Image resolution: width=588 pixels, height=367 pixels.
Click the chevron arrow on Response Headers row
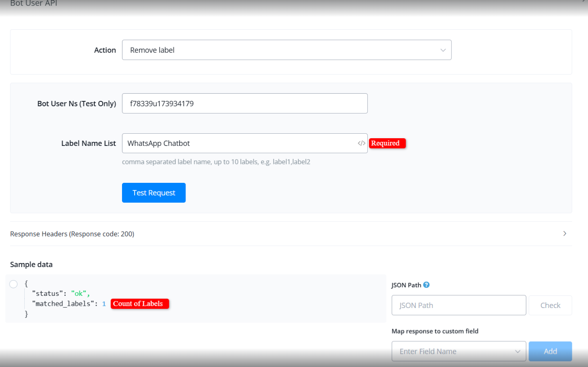(565, 234)
